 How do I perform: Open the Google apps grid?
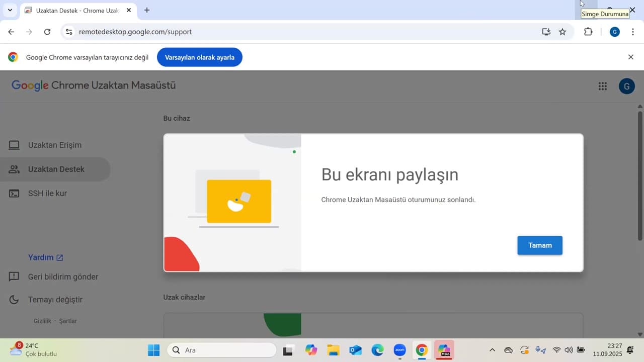coord(603,86)
